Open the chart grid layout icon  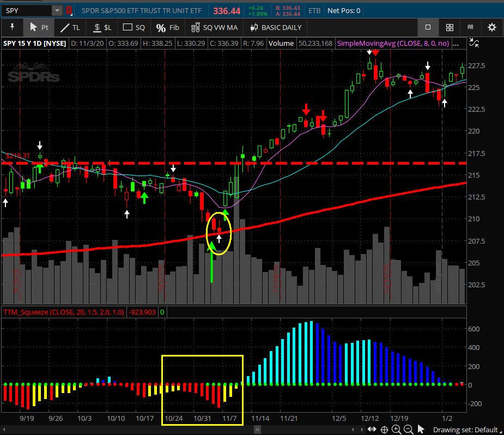pos(450,27)
